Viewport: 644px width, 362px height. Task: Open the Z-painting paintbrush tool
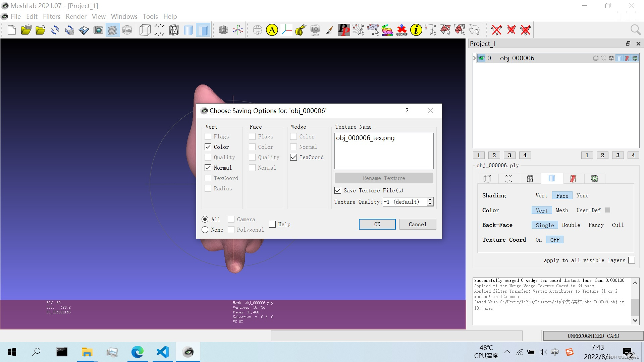click(x=330, y=30)
